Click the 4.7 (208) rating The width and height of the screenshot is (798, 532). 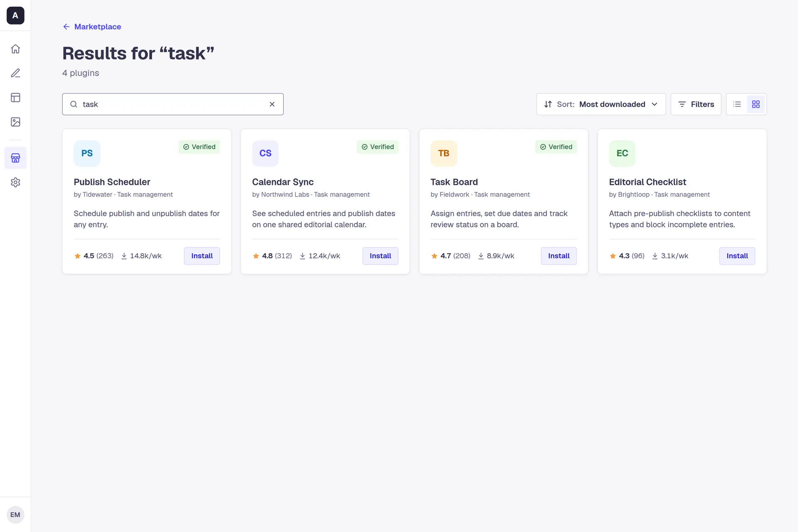(451, 256)
